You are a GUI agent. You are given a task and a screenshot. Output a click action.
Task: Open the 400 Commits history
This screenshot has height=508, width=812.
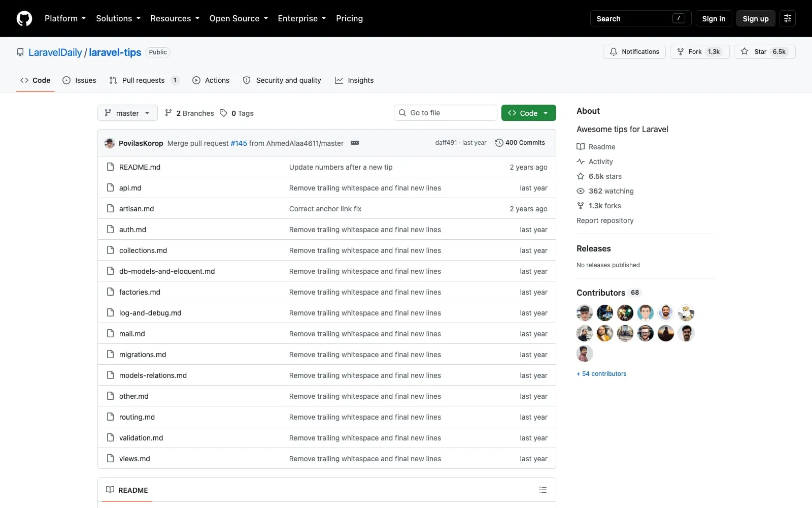click(520, 143)
